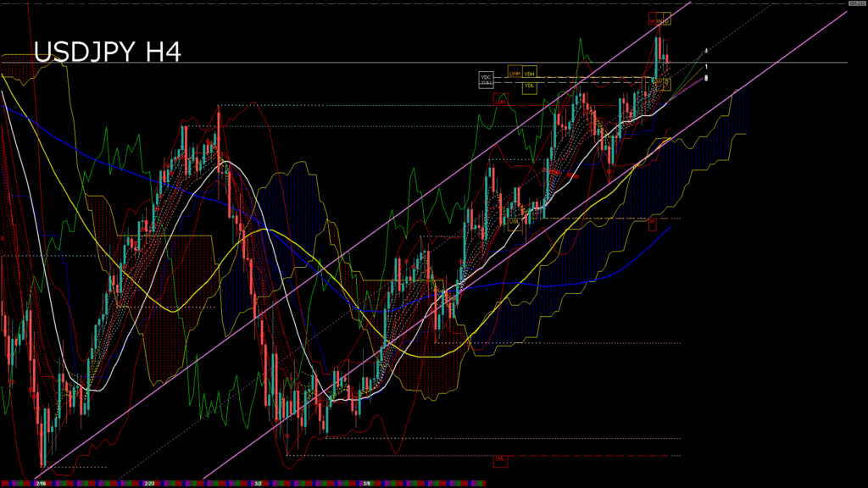Select the yellow YDL level label
Screen dimensions: 868x488
click(x=530, y=86)
